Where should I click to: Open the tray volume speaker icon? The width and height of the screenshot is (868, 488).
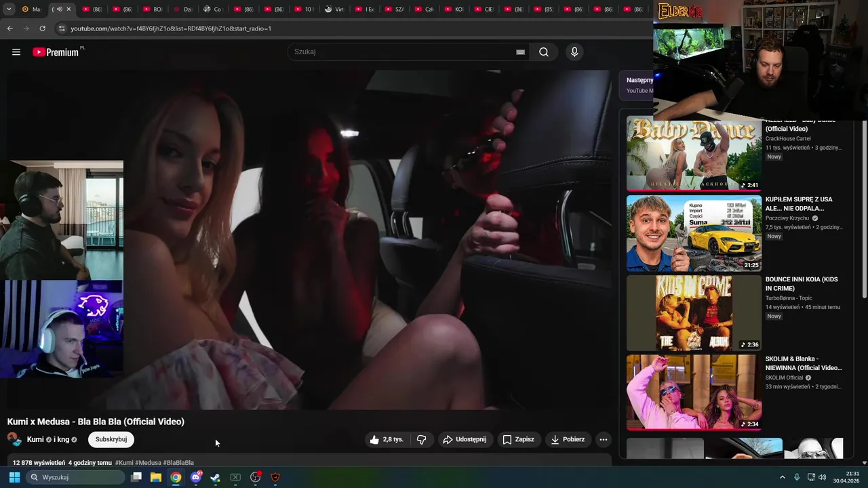coord(823,477)
